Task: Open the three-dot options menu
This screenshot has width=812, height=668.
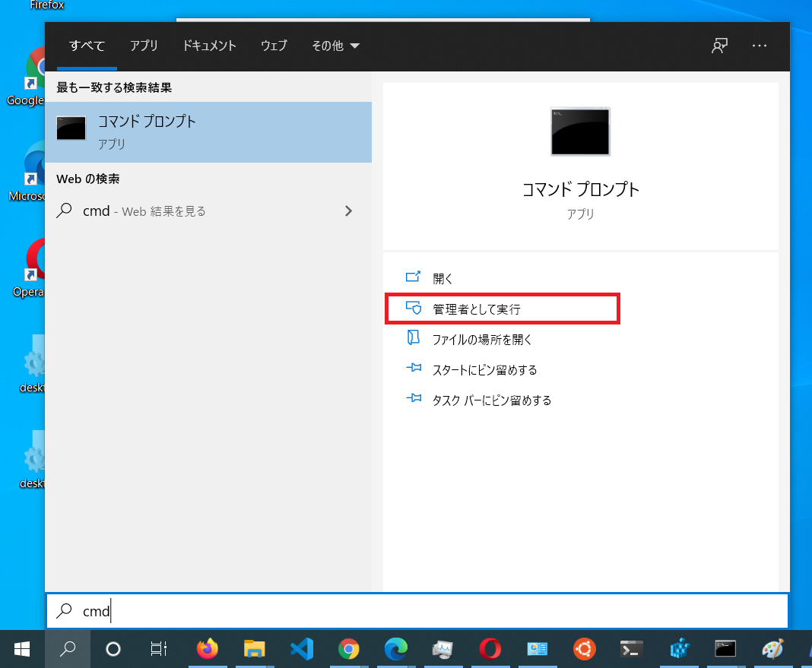Action: click(760, 46)
